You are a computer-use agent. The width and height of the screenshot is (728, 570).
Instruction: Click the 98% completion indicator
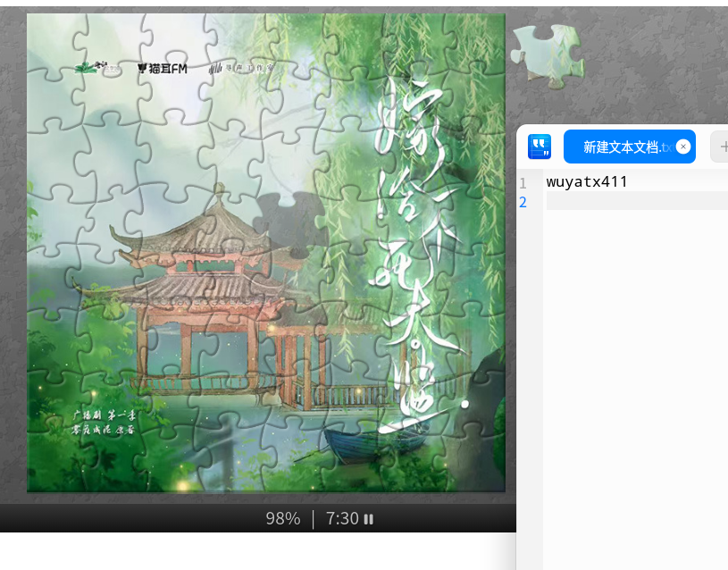coord(282,519)
